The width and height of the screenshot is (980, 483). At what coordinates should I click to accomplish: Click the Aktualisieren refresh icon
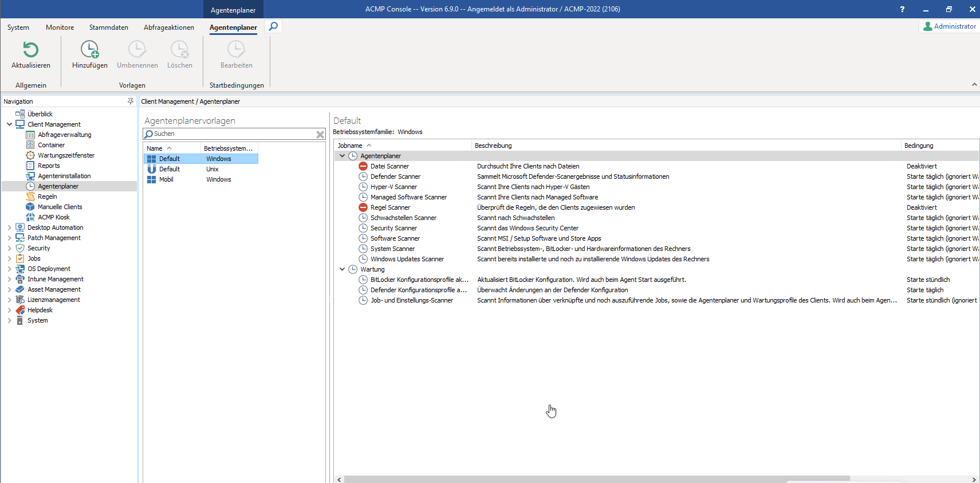pyautogui.click(x=31, y=50)
